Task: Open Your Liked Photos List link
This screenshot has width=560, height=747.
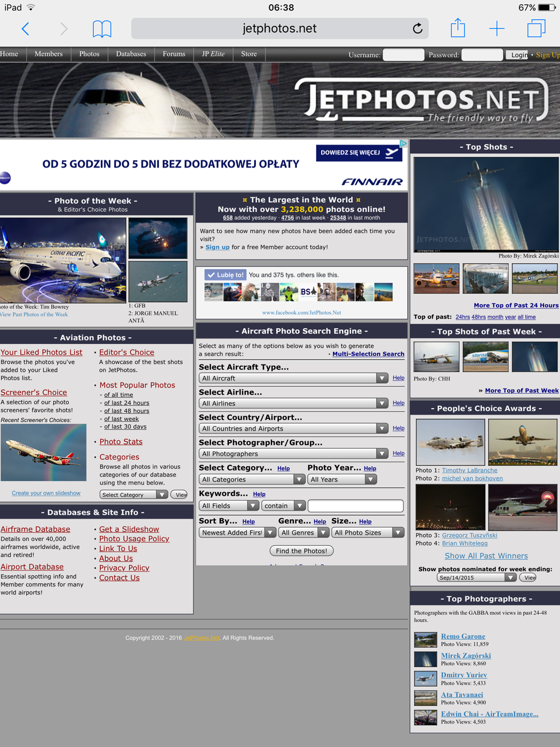Action: 42,352
